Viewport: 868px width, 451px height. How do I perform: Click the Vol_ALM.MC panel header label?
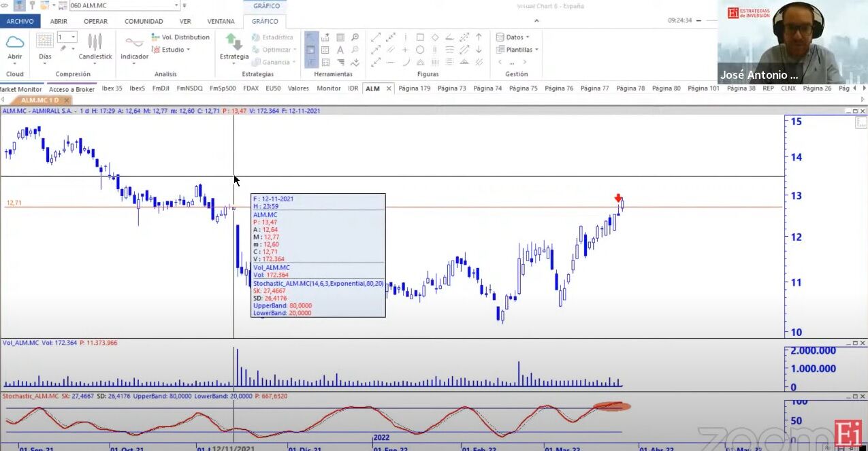click(x=21, y=343)
